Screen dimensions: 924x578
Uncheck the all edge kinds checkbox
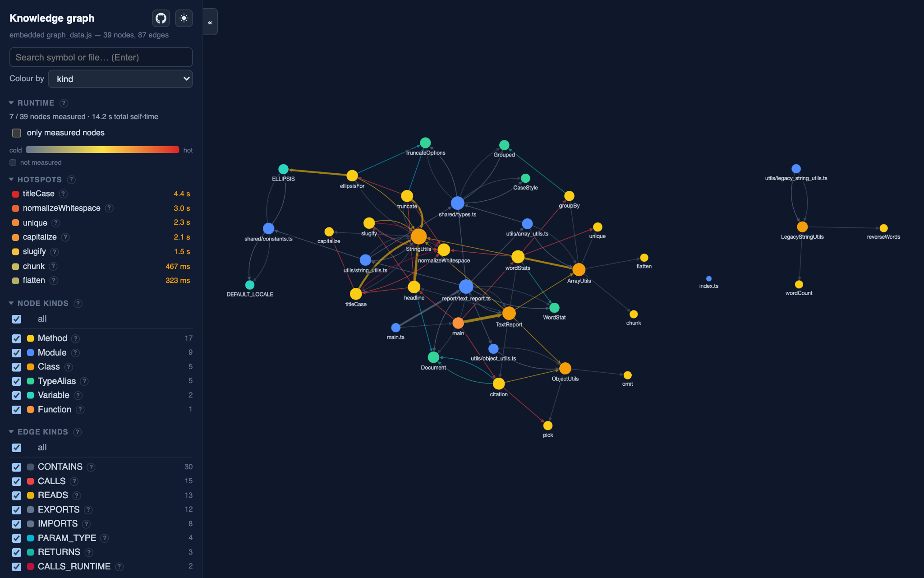(x=17, y=448)
